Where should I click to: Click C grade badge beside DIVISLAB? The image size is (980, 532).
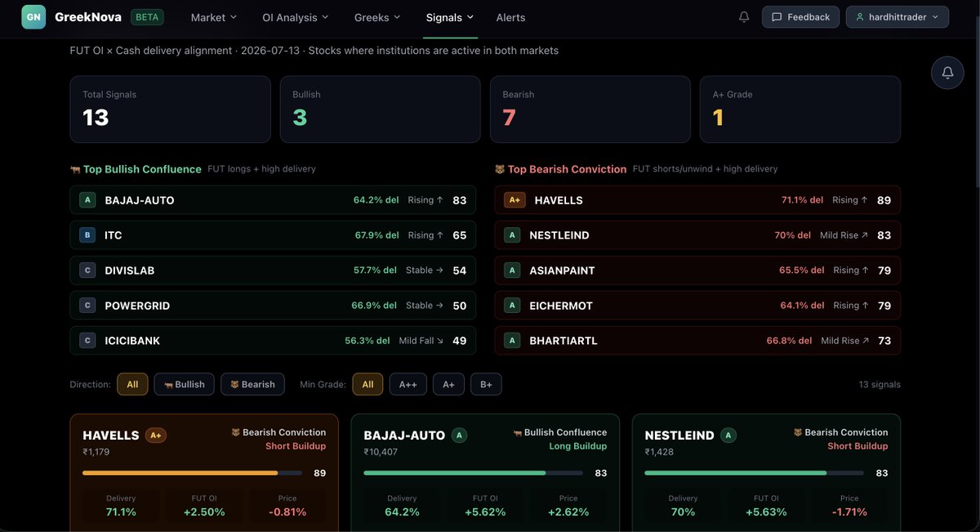(x=87, y=270)
